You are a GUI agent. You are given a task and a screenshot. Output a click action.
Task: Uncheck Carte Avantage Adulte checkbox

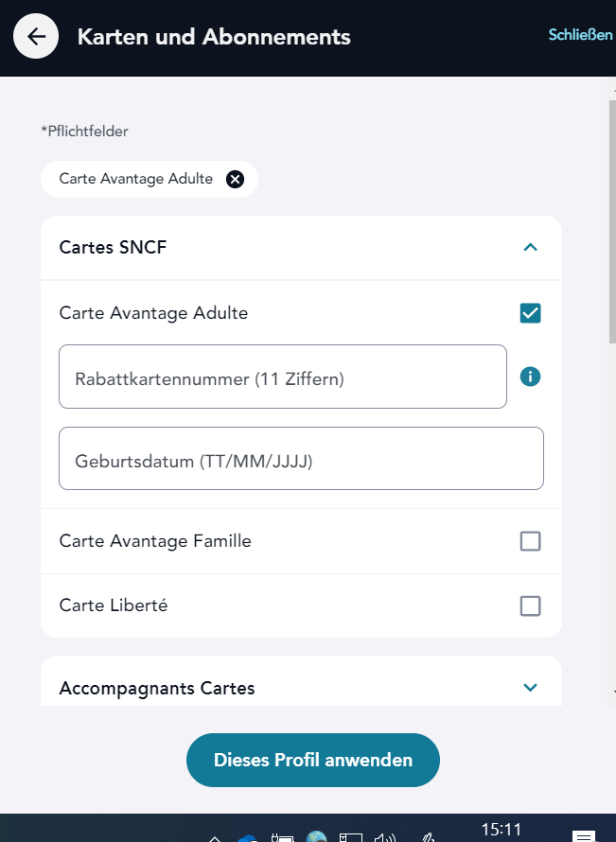(531, 313)
